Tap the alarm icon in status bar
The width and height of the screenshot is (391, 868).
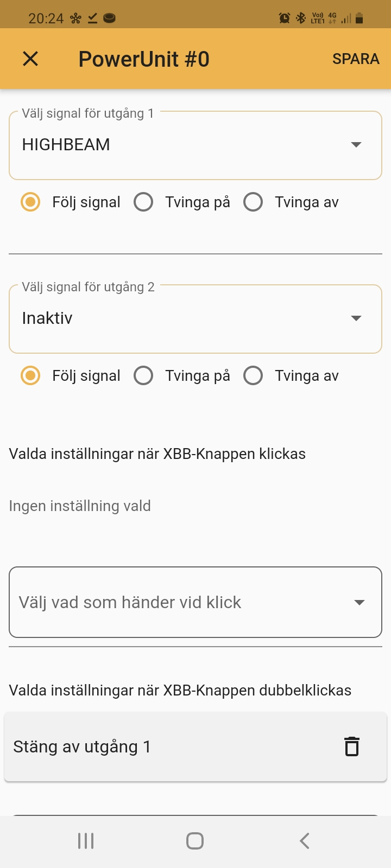(285, 18)
